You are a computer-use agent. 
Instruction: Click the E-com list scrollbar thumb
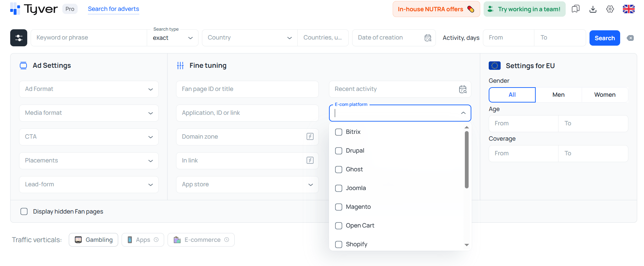click(467, 160)
